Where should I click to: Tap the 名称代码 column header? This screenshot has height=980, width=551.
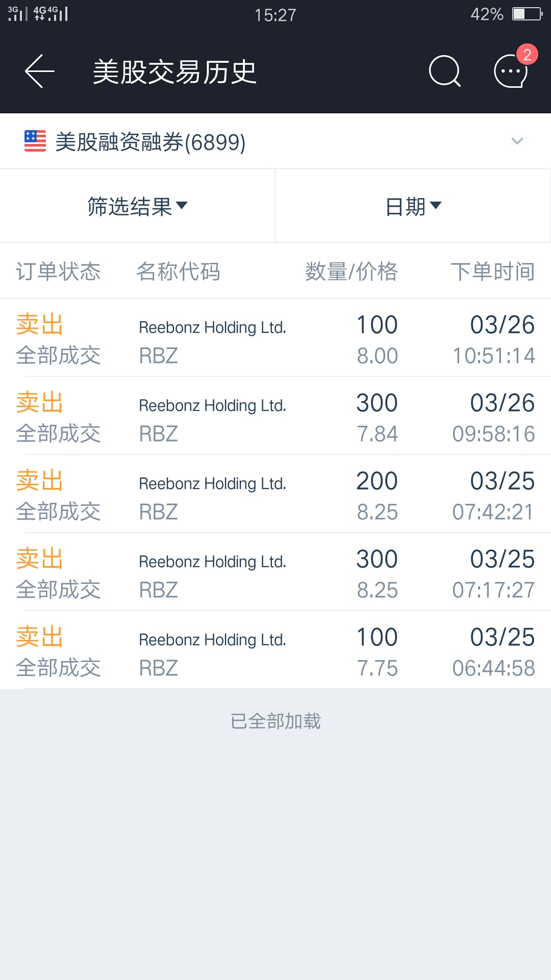178,272
